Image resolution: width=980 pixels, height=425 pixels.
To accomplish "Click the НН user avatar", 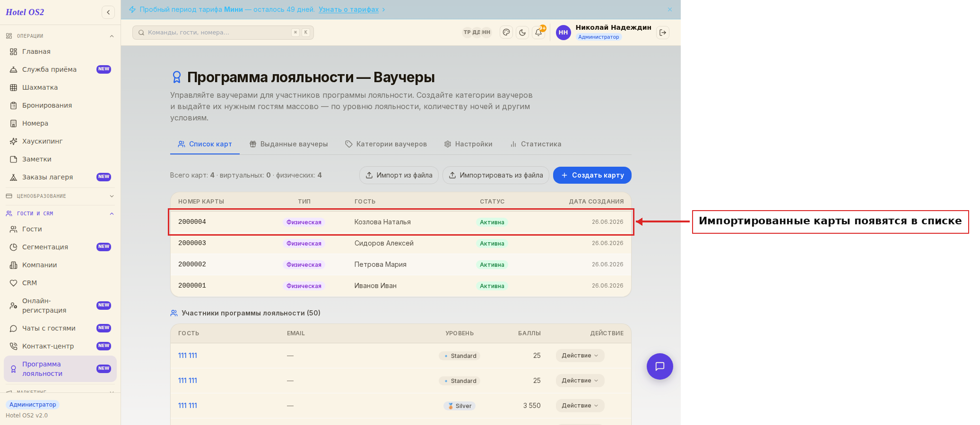I will 563,33.
